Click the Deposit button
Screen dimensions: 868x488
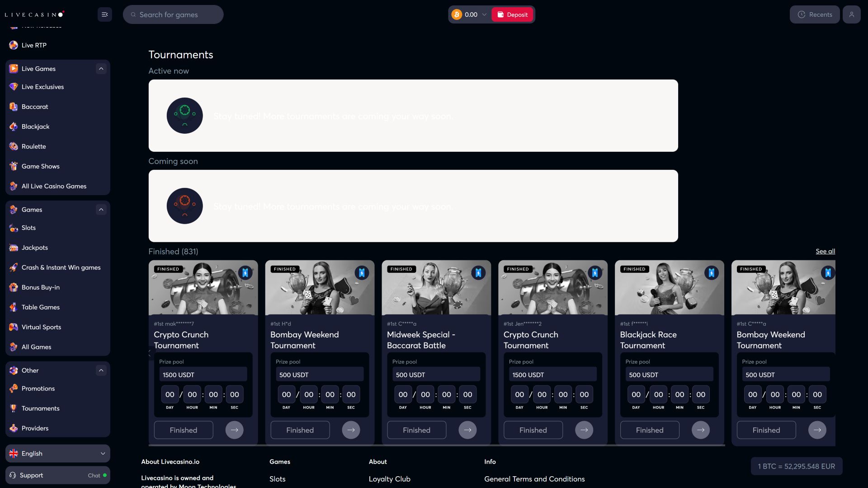(x=512, y=14)
